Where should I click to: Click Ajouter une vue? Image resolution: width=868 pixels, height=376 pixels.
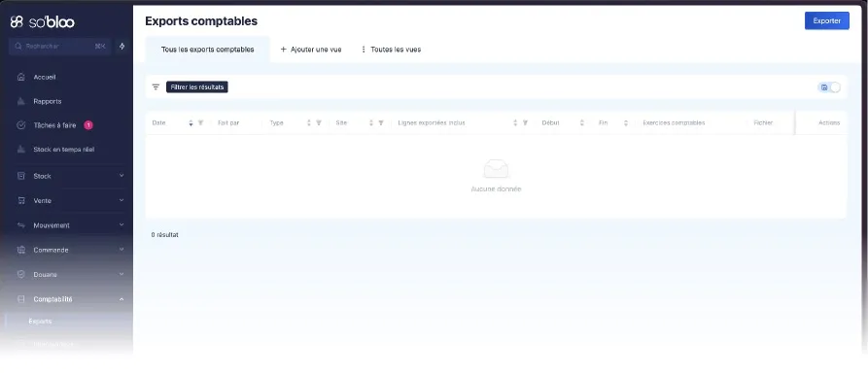coord(311,50)
